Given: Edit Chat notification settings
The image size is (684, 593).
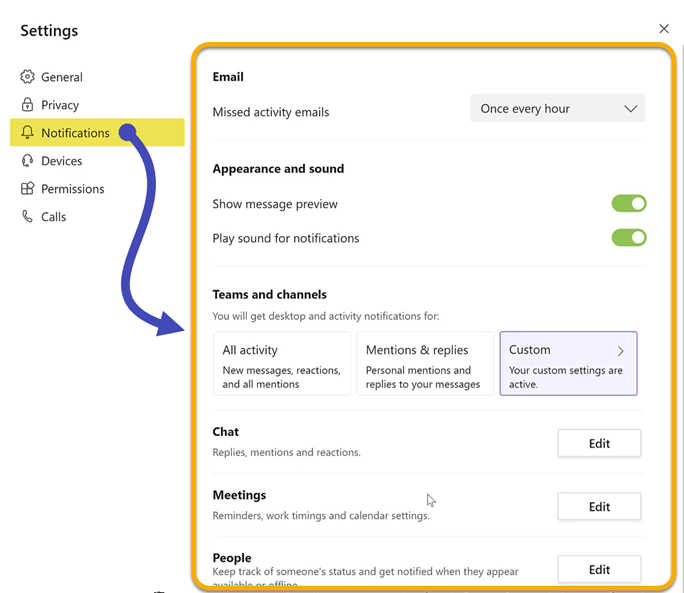Looking at the screenshot, I should coord(599,443).
